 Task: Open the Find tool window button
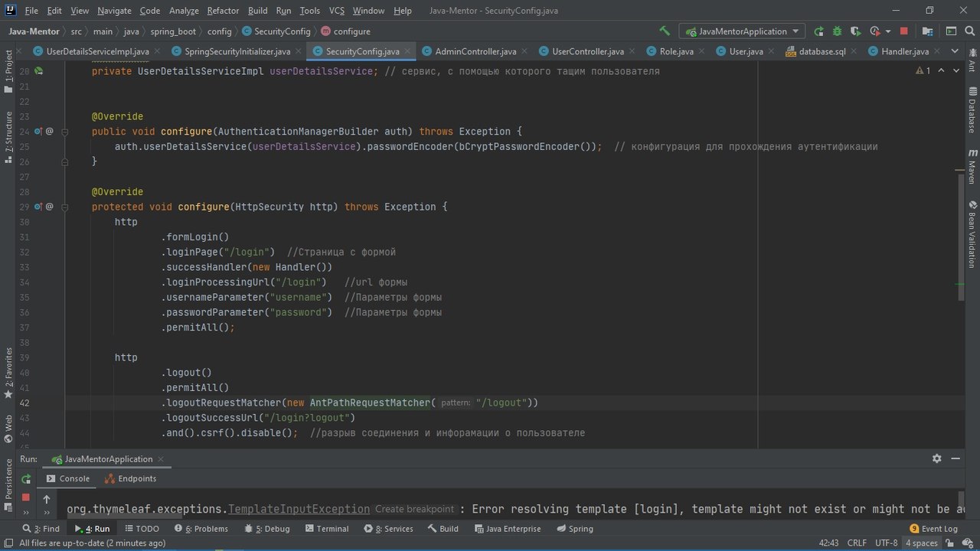point(41,529)
